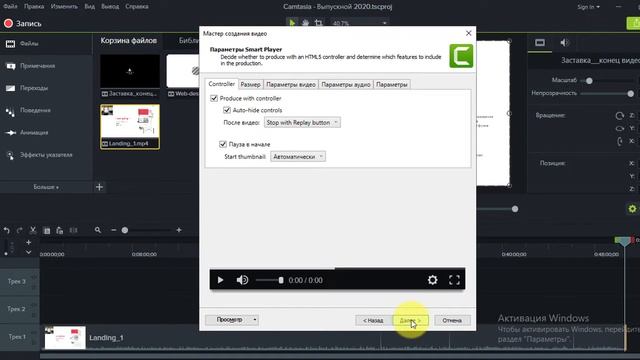The width and height of the screenshot is (640, 360).
Task: Start recording with the Запись button
Action: pyautogui.click(x=23, y=24)
